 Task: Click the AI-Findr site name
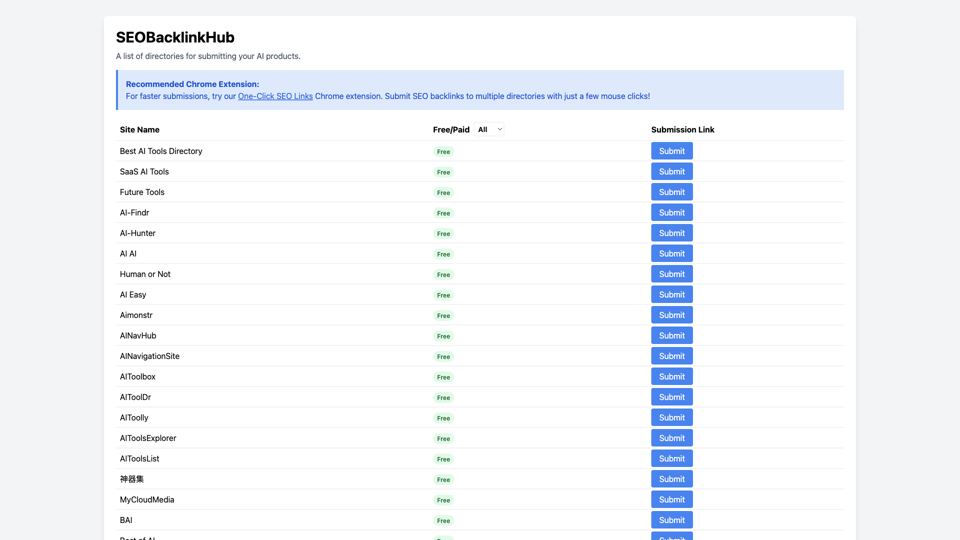point(135,212)
